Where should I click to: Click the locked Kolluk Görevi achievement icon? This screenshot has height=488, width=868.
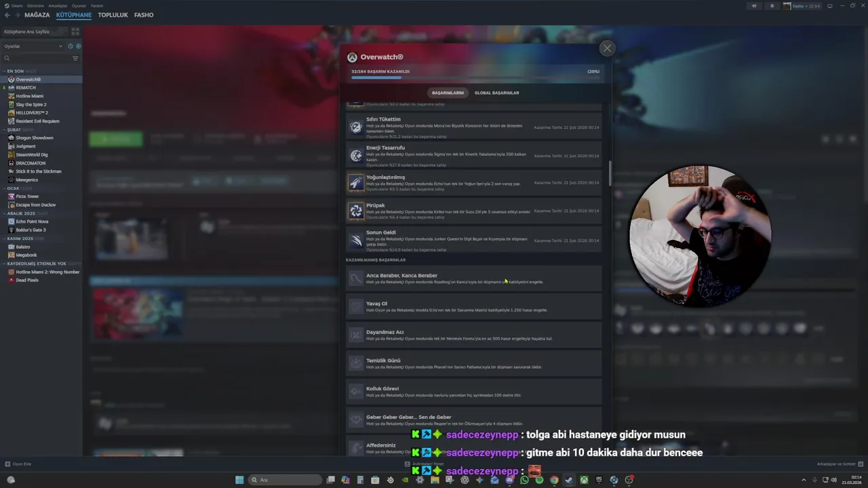click(x=356, y=392)
